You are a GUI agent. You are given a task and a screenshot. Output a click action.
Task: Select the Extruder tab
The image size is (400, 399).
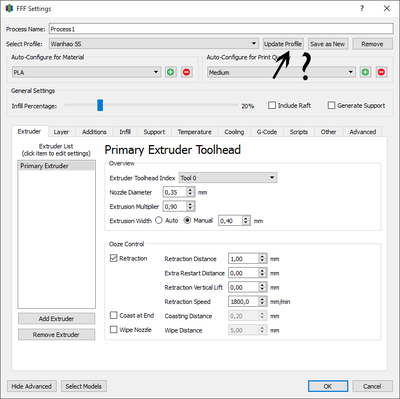point(29,131)
